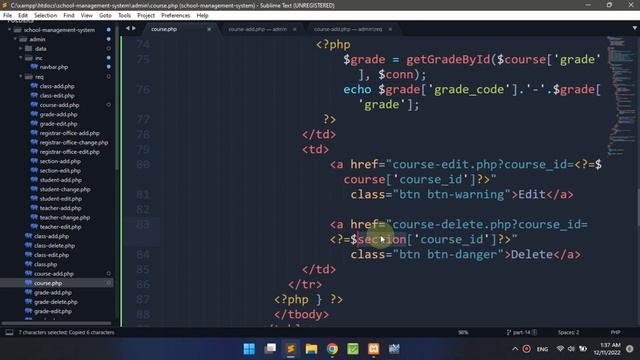
Task: Click the part-14 git branch indicator
Action: click(x=521, y=333)
